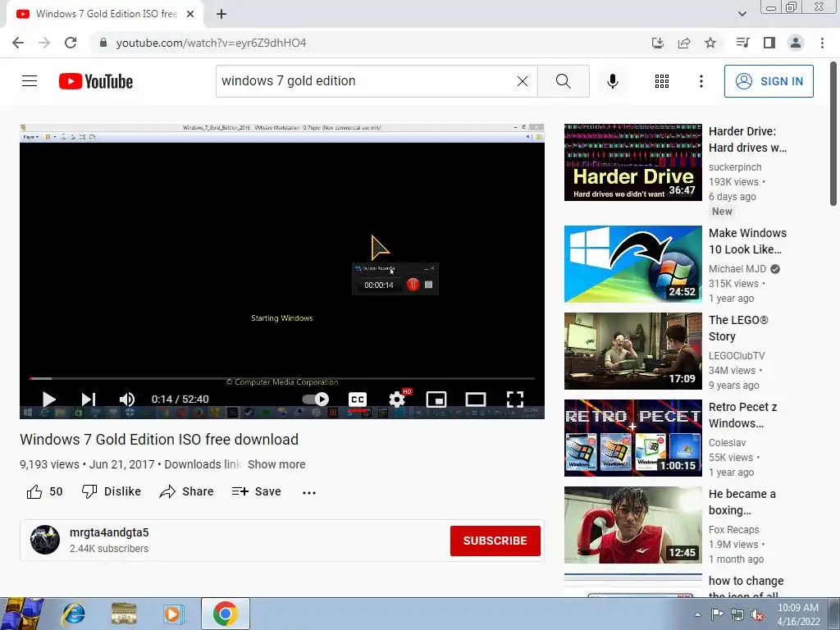
Task: Open Chrome profile avatar
Action: tap(796, 43)
